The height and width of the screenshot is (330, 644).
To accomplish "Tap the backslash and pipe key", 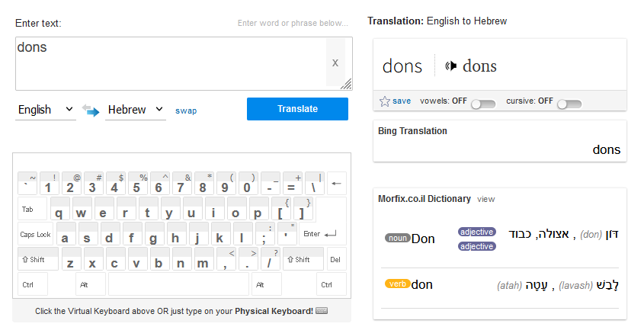I will point(315,183).
